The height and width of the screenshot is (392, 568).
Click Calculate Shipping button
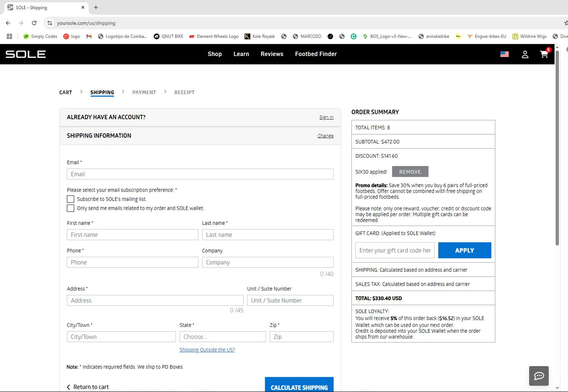click(x=299, y=384)
